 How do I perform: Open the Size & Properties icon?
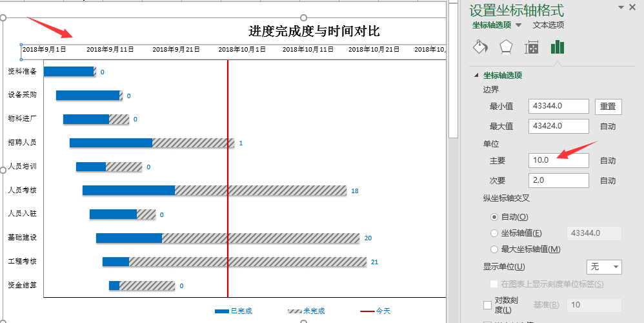[x=532, y=47]
